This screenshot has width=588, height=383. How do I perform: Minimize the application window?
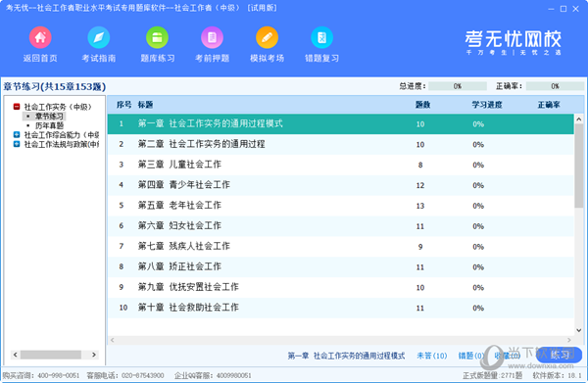click(551, 9)
